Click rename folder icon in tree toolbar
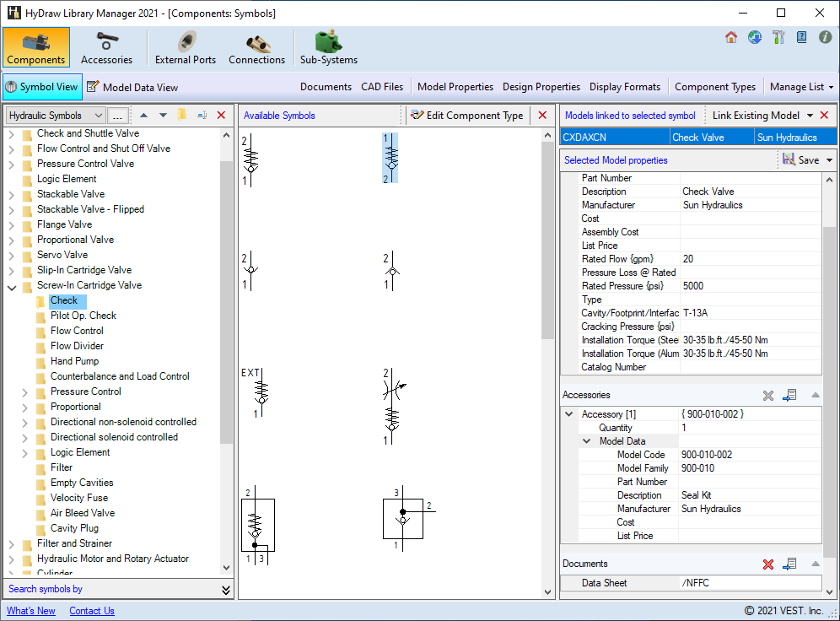 coord(202,116)
